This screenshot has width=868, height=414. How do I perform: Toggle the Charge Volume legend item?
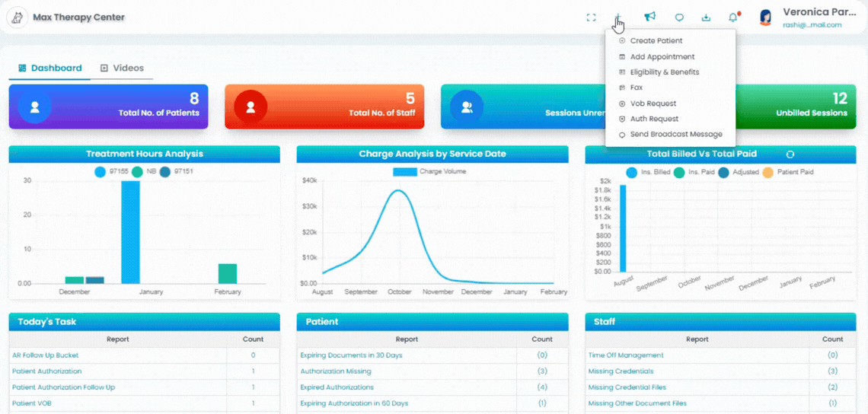coord(429,171)
